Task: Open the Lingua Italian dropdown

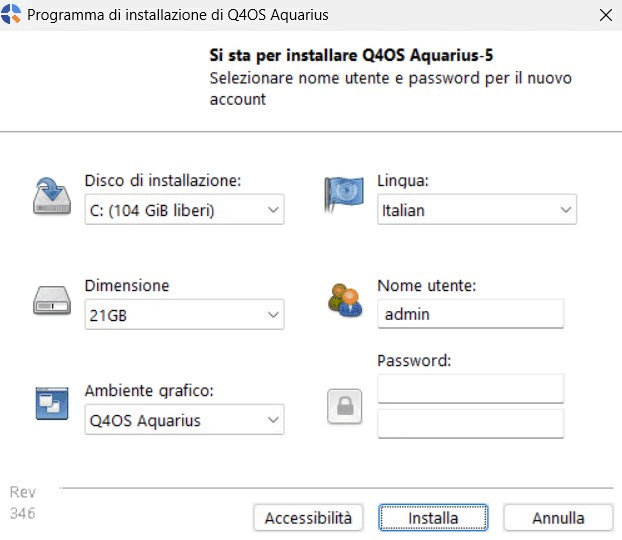Action: click(x=477, y=209)
